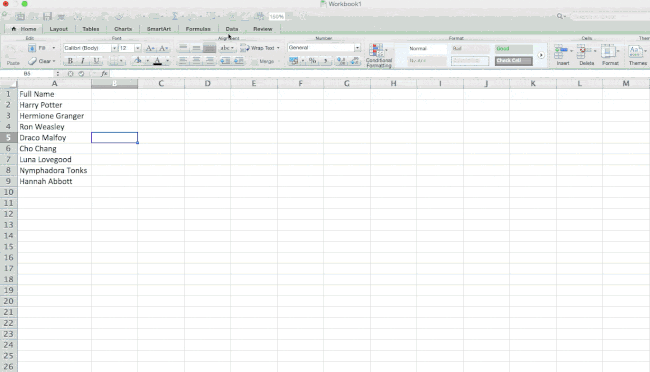Switch to the Layout tab

58,29
